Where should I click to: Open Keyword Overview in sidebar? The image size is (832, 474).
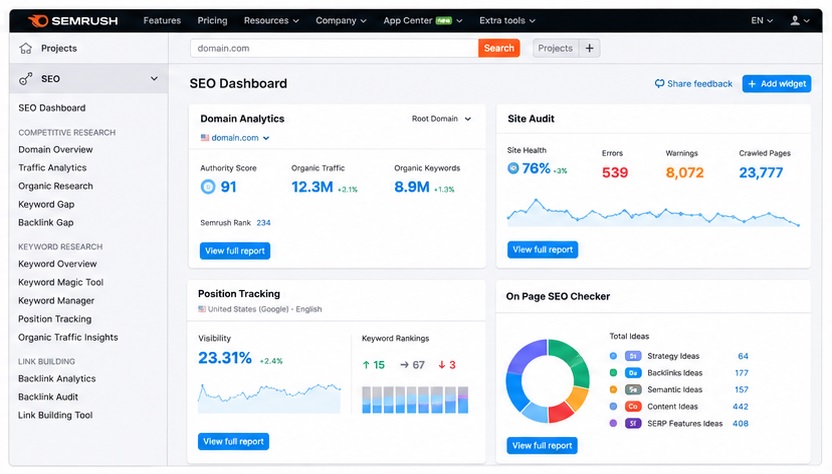[x=57, y=264]
